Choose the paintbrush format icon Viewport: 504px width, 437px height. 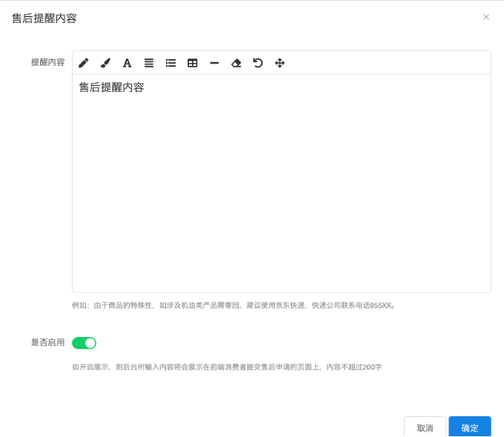click(x=105, y=63)
